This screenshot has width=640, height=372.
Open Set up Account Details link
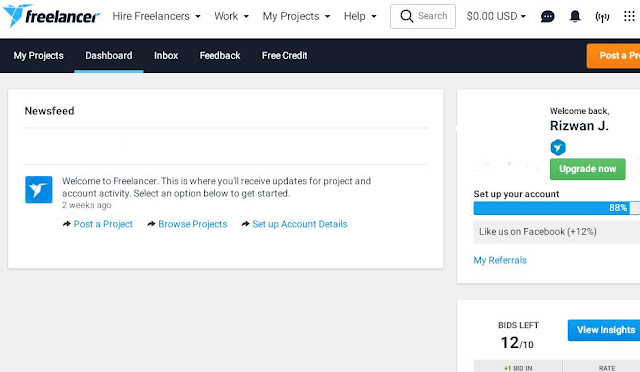(x=300, y=224)
